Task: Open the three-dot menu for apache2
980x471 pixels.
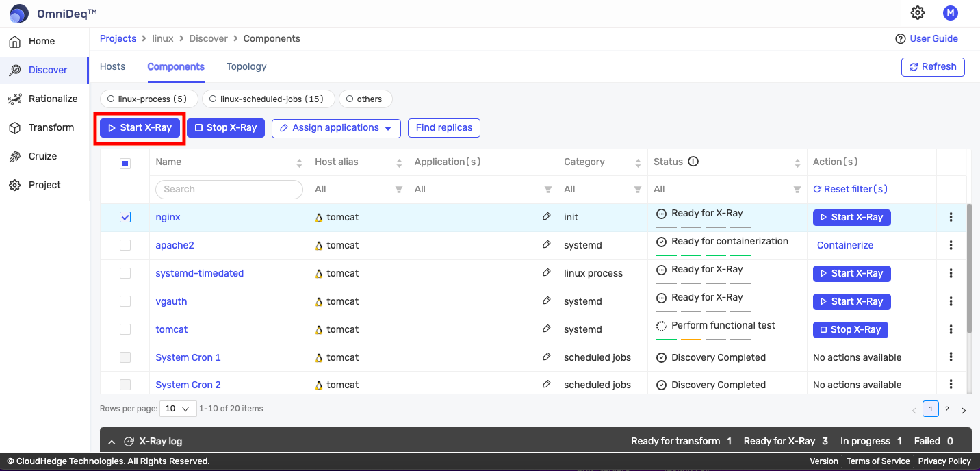Action: tap(951, 245)
